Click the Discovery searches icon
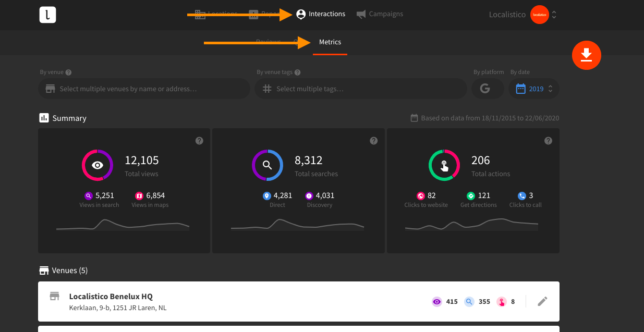This screenshot has height=332, width=644. click(309, 196)
